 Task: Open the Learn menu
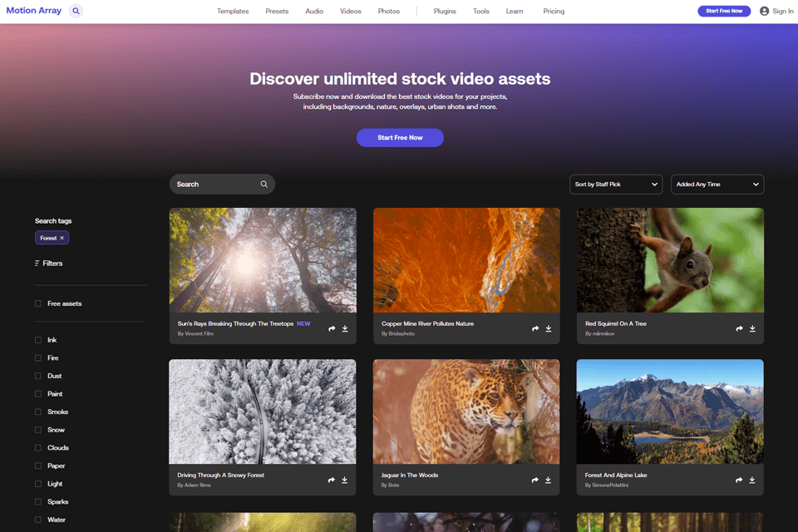tap(515, 11)
